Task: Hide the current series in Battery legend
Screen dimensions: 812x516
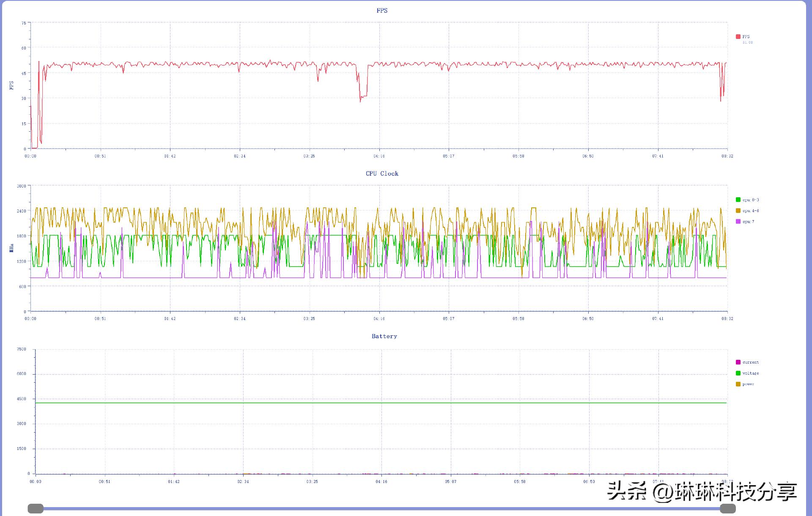Action: pos(738,362)
